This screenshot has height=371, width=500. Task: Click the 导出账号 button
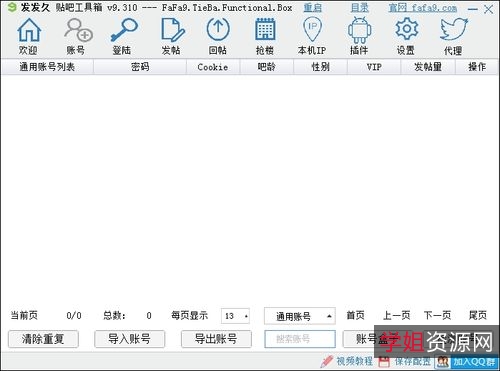click(216, 339)
